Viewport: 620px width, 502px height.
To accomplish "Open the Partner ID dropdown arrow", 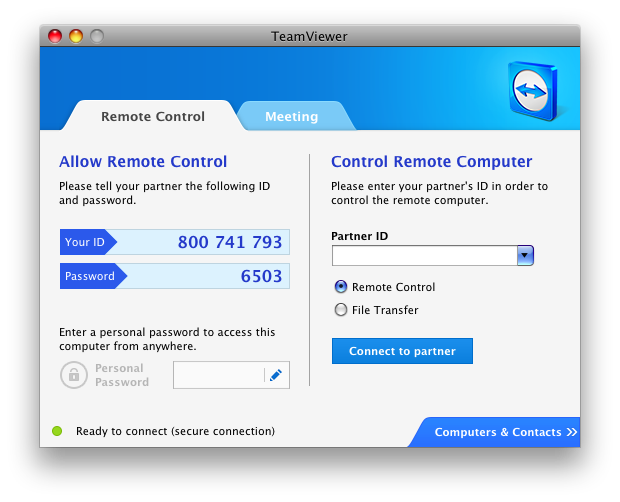I will (525, 255).
